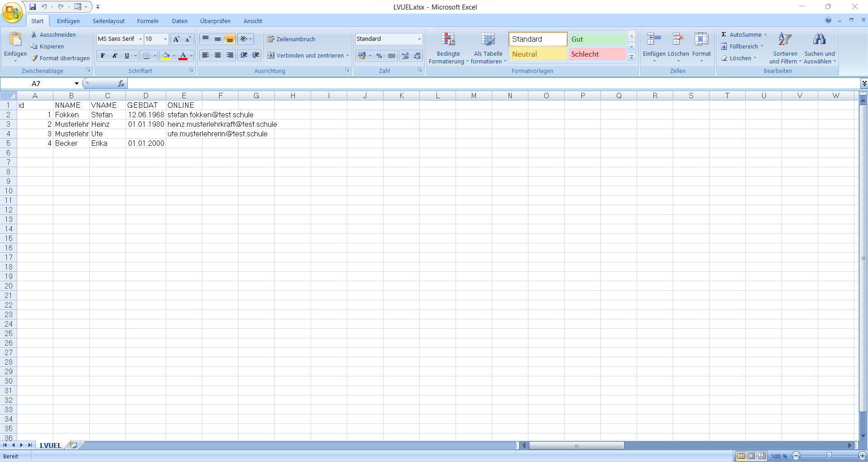Image resolution: width=868 pixels, height=462 pixels.
Task: Open the Seitenlayout ribbon tab
Action: point(108,21)
